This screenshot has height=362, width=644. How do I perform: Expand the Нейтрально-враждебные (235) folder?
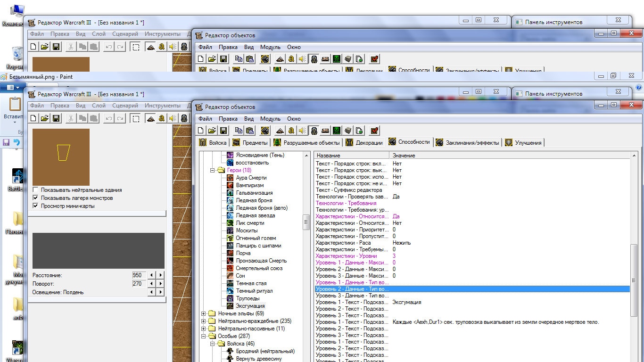tap(204, 321)
